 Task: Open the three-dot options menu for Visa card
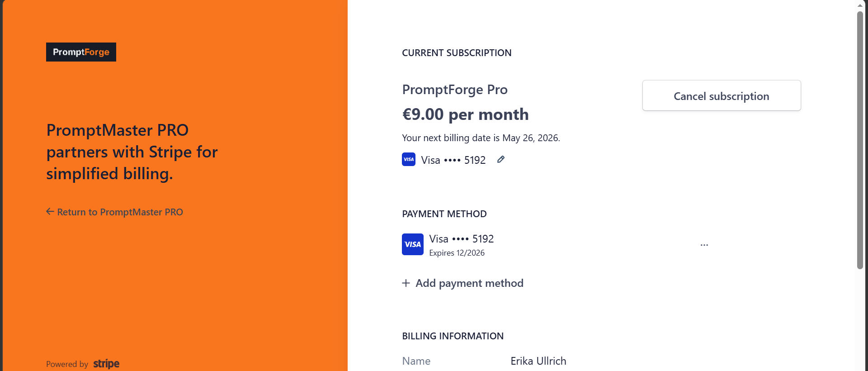coord(704,245)
